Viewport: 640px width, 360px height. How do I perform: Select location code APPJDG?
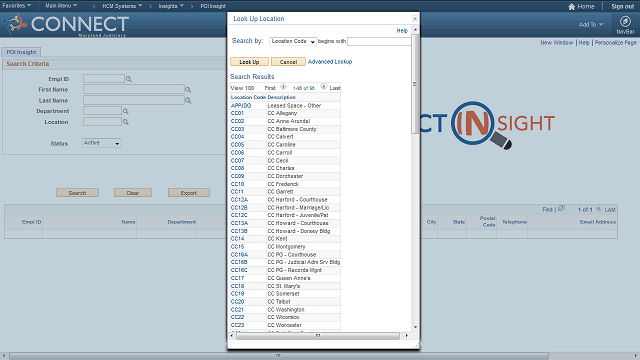coord(241,105)
